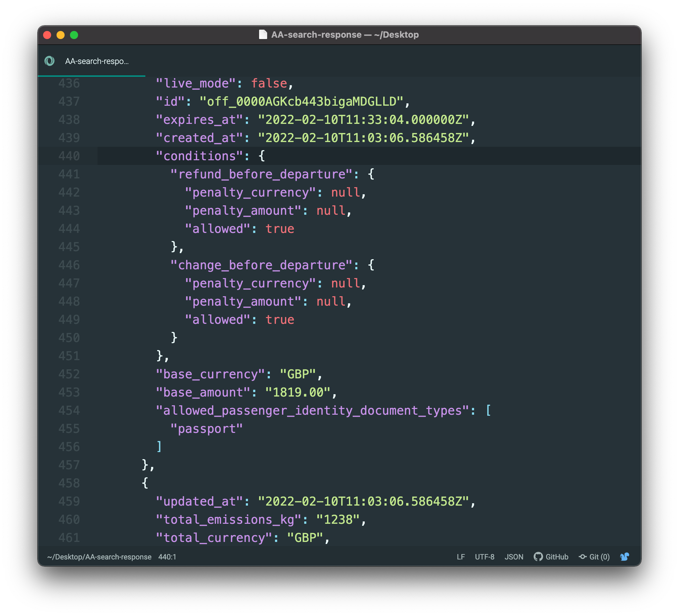Open Git (0) status bar item

[x=594, y=557]
